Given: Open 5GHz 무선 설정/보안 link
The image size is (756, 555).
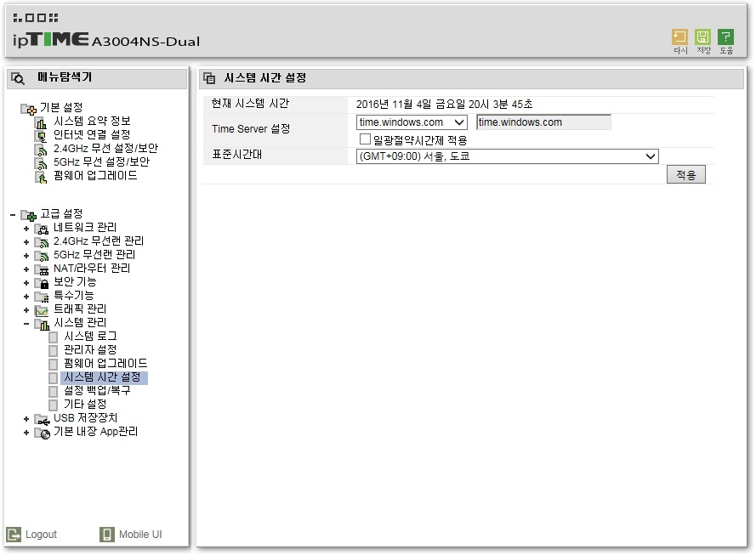Looking at the screenshot, I should click(102, 161).
